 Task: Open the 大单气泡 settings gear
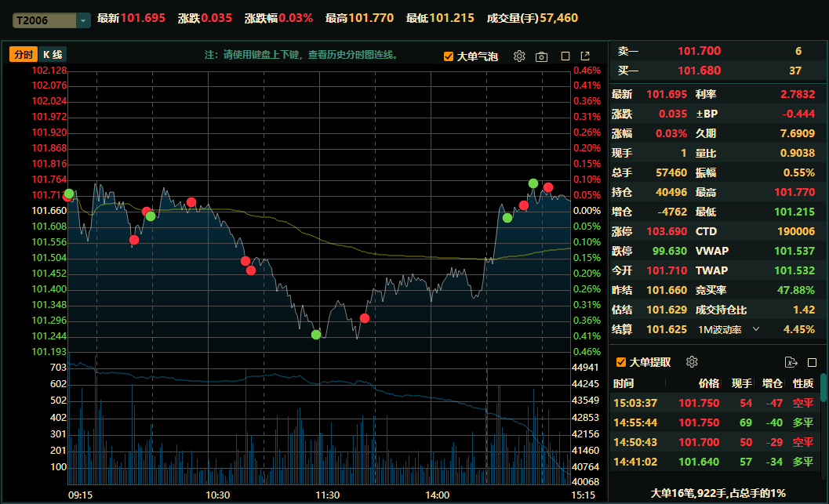click(x=518, y=56)
